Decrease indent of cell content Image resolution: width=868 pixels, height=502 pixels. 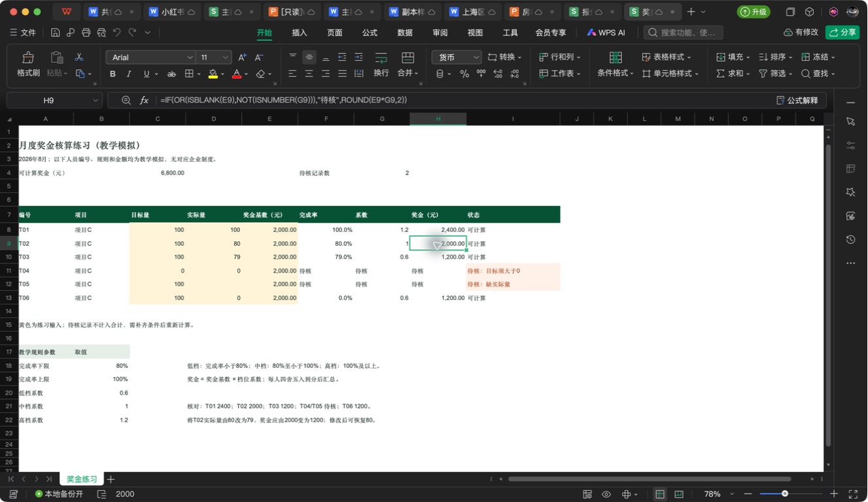coord(342,57)
